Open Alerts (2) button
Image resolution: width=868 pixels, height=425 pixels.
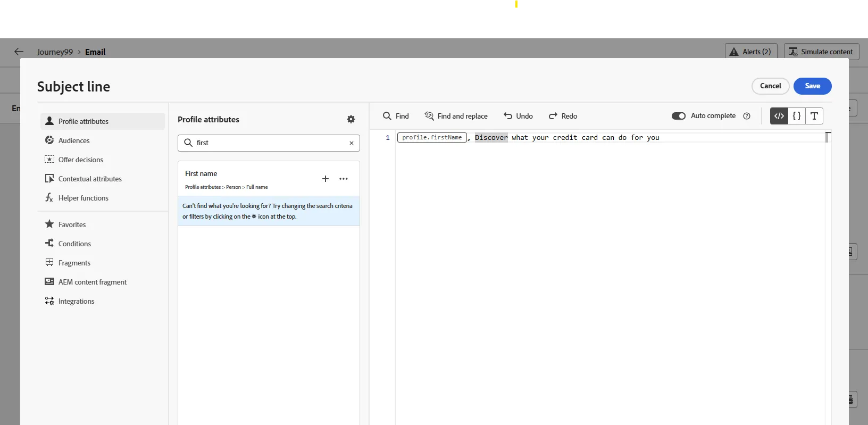coord(751,52)
